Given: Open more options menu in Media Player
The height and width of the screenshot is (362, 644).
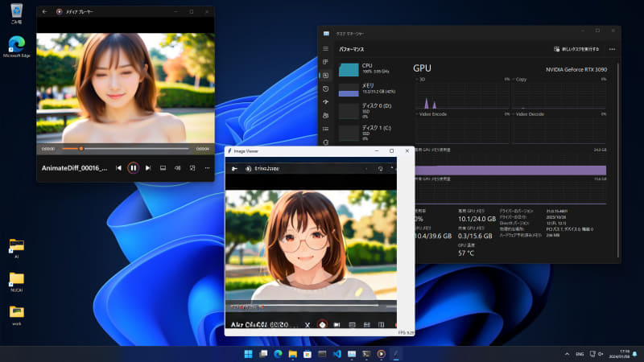Looking at the screenshot, I should coord(207,168).
